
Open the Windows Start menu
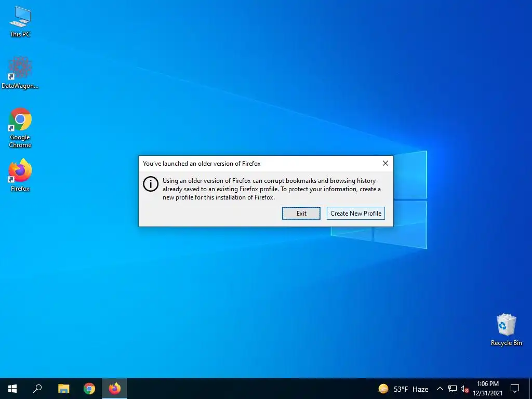[x=12, y=389]
